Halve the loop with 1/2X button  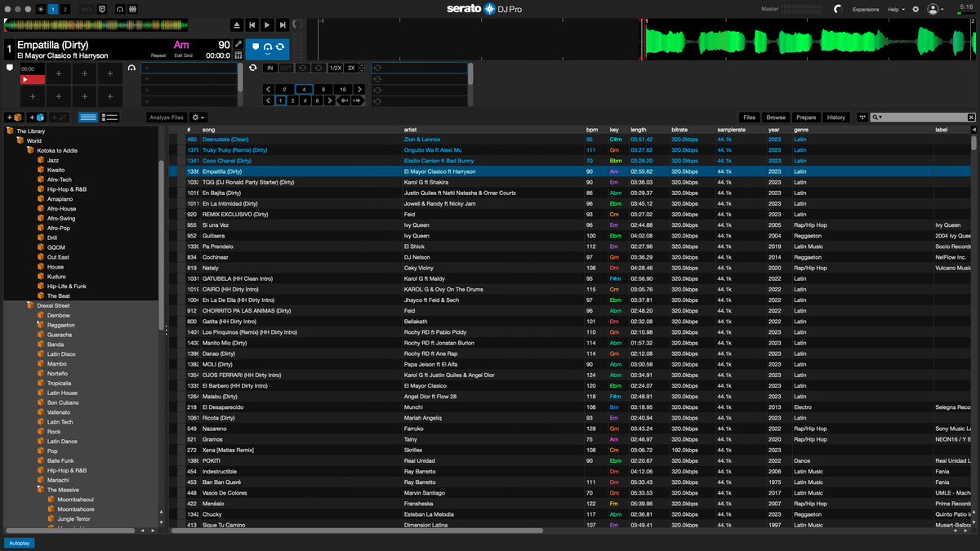(335, 68)
